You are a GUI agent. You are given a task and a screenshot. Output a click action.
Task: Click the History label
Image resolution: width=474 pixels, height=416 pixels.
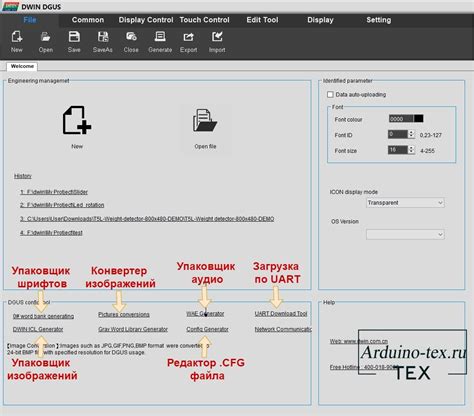[x=23, y=176]
